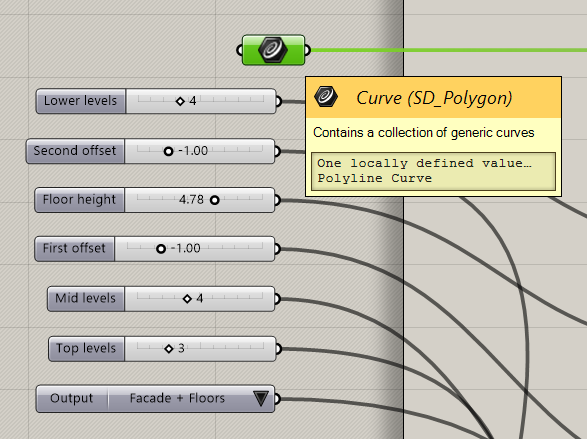Click the Curve (SD_Polygon) tooltip title
This screenshot has width=587, height=439.
(434, 98)
